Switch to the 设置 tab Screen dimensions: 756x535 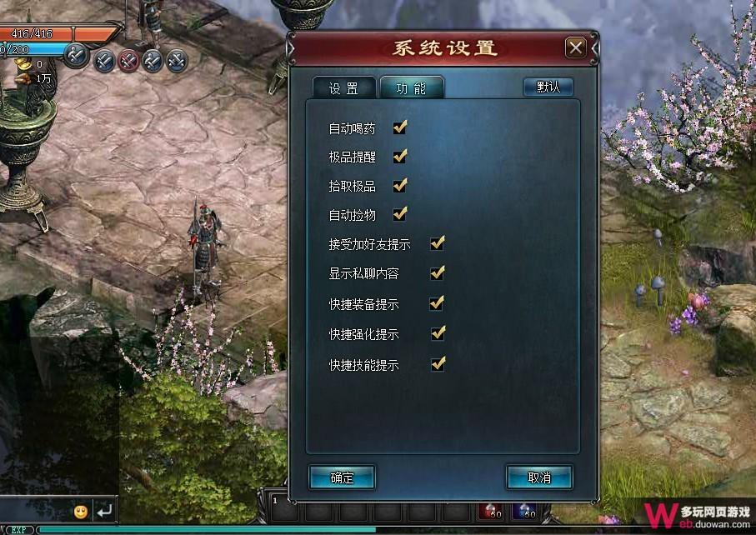click(343, 88)
